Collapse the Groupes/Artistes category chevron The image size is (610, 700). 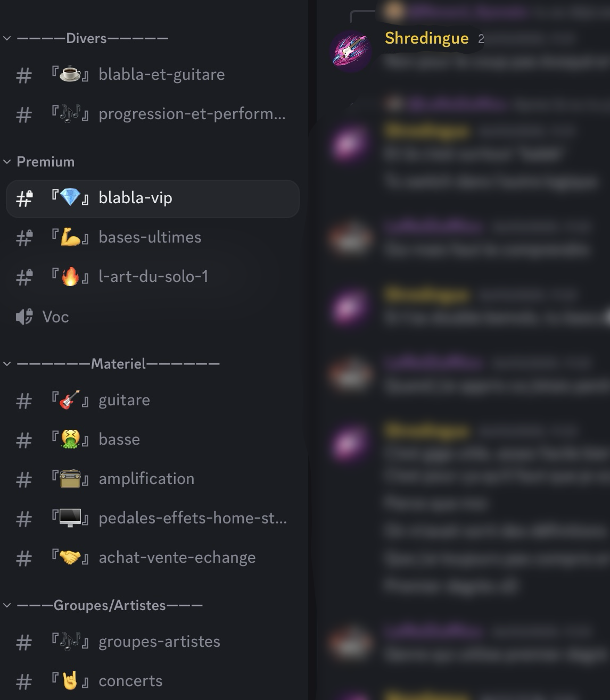(7, 605)
